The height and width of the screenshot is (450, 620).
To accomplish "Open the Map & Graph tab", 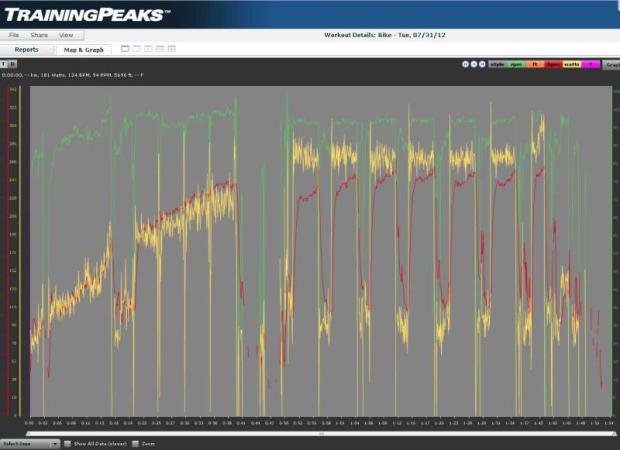I will [x=83, y=49].
